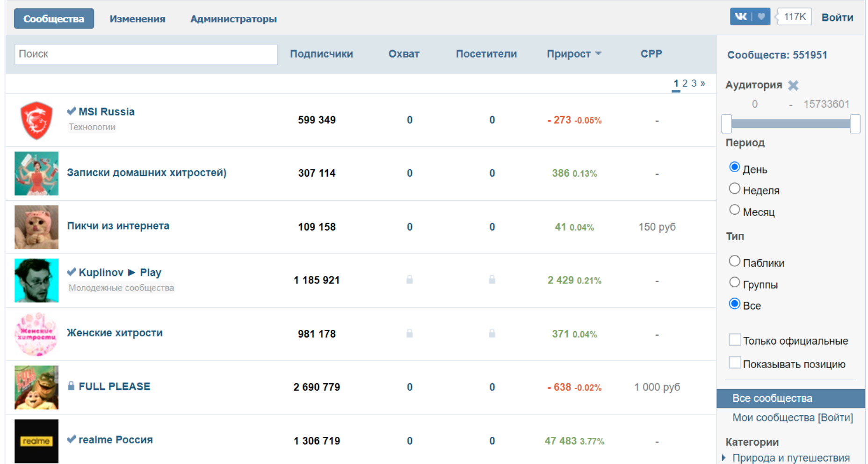Clear the Аудитория filter with the X icon
The width and height of the screenshot is (868, 464).
pos(793,85)
